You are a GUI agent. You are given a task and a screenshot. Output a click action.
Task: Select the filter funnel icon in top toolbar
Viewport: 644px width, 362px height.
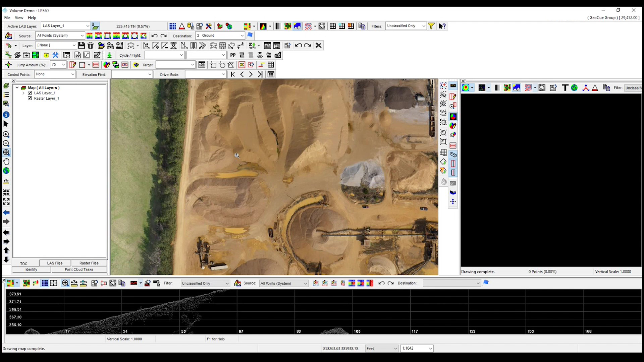click(431, 26)
